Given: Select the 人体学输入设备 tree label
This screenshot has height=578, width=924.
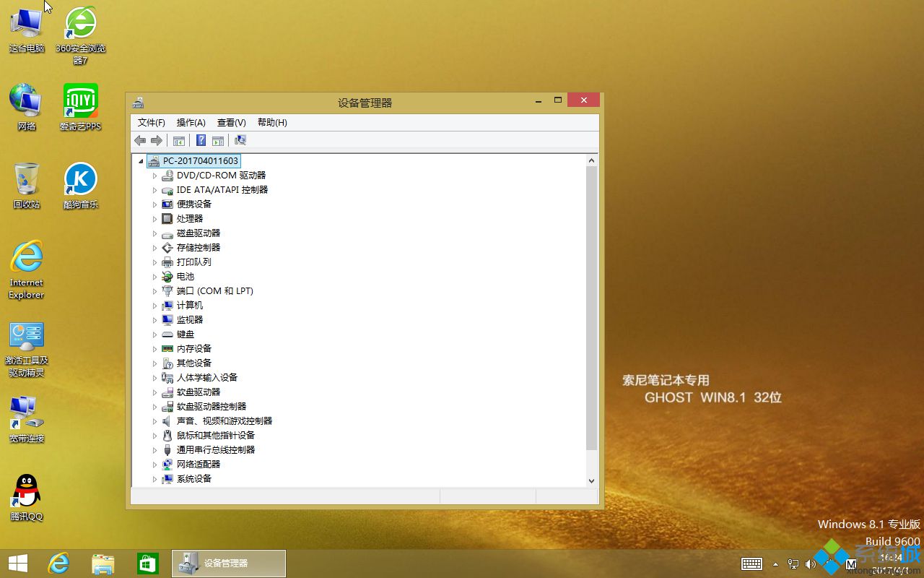Looking at the screenshot, I should pyautogui.click(x=207, y=377).
